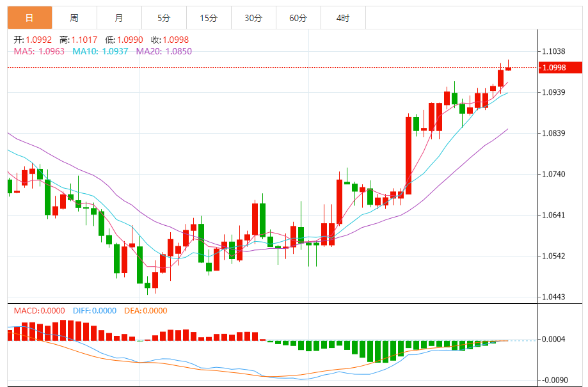Screen dimensions: 588x387
Task: Switch to the 周 weekly tab
Action: pos(74,18)
